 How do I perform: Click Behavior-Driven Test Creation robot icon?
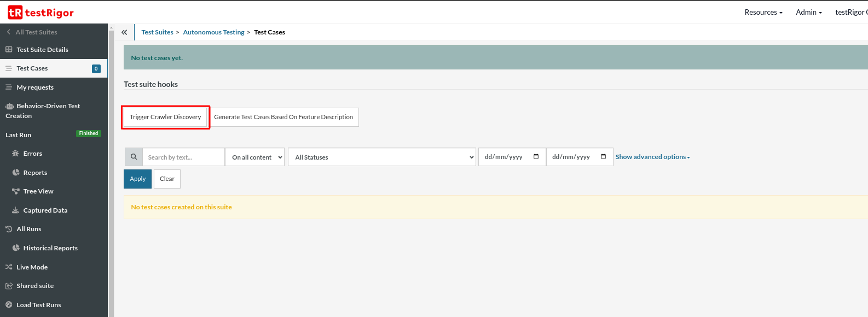click(x=9, y=106)
